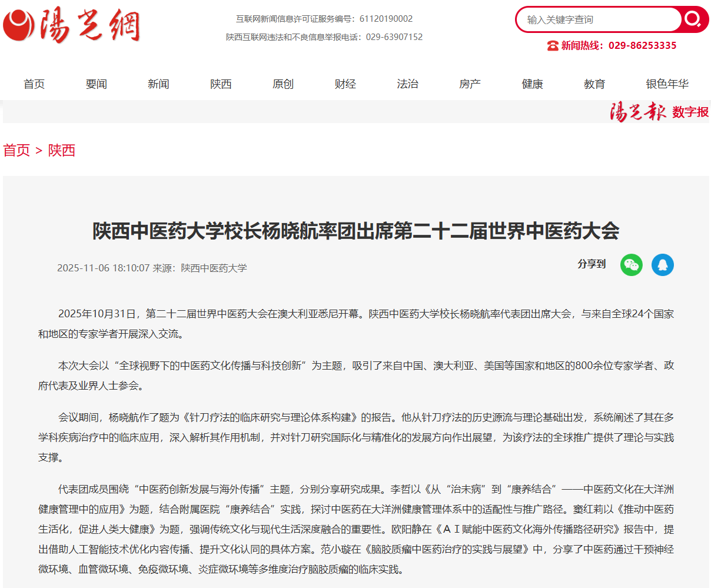Open the 原创 section

pyautogui.click(x=283, y=84)
